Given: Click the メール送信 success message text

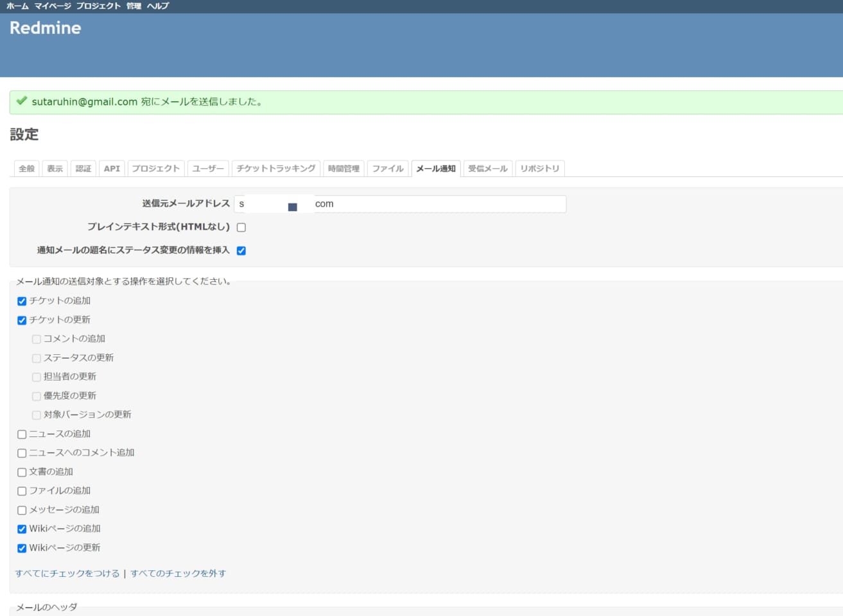Looking at the screenshot, I should point(147,101).
